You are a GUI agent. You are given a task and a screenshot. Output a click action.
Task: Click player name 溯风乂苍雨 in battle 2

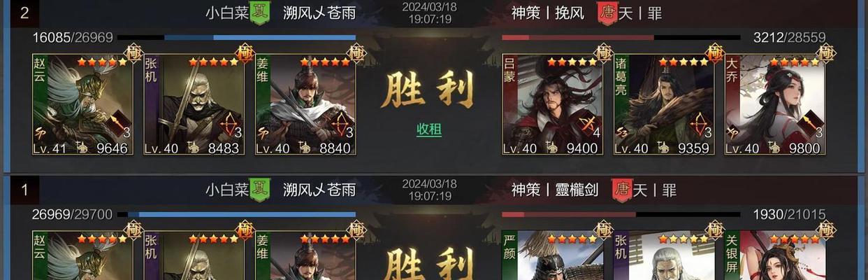click(x=319, y=13)
